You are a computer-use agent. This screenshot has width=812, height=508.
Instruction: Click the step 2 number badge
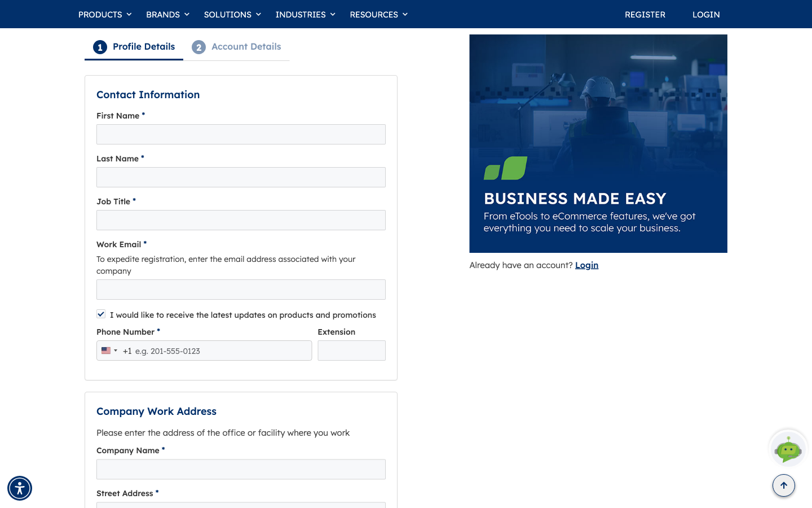click(x=198, y=47)
